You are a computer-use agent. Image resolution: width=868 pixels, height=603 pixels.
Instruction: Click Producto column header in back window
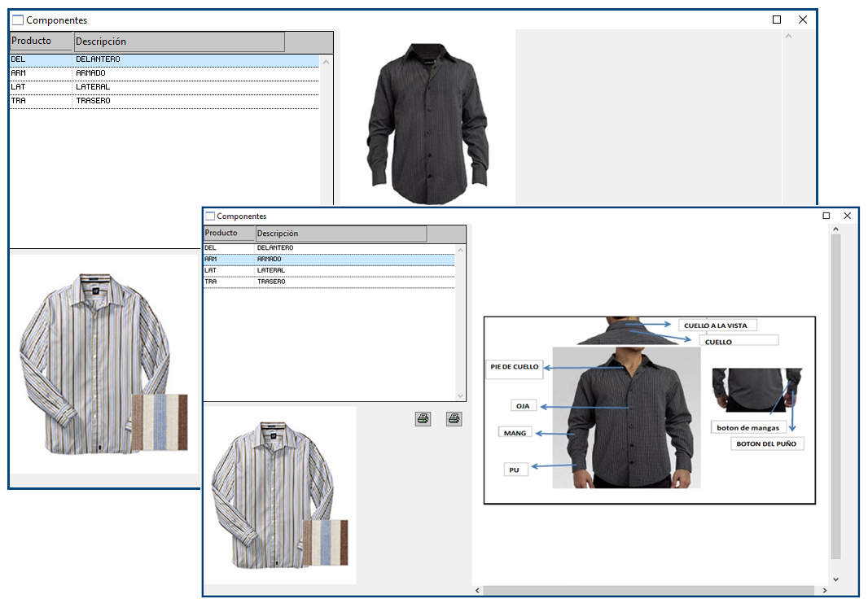pos(42,41)
